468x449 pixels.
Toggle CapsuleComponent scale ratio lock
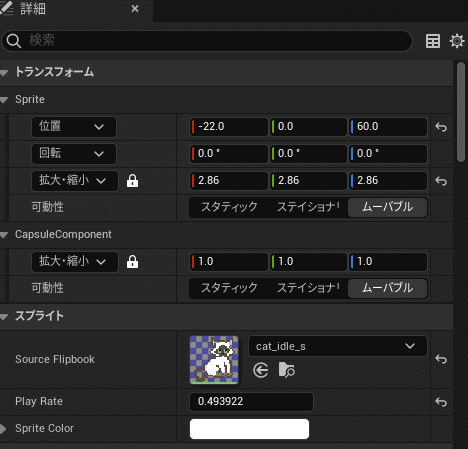pyautogui.click(x=132, y=262)
